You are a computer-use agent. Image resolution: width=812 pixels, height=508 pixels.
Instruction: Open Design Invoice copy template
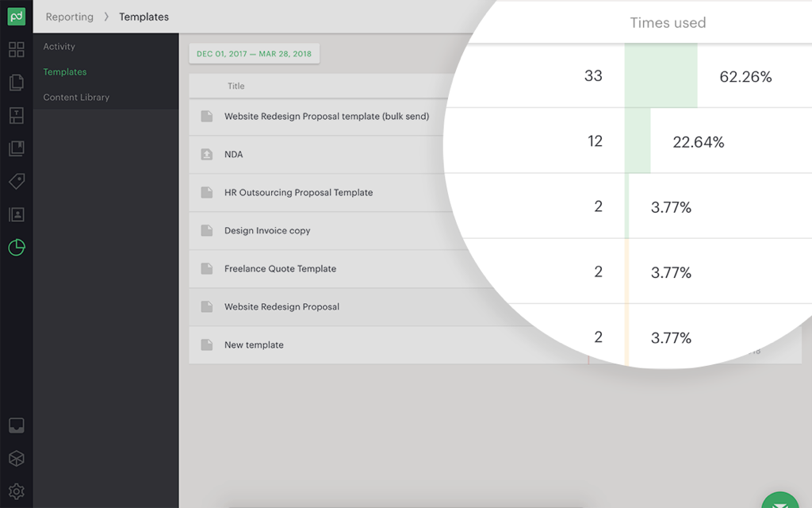267,230
